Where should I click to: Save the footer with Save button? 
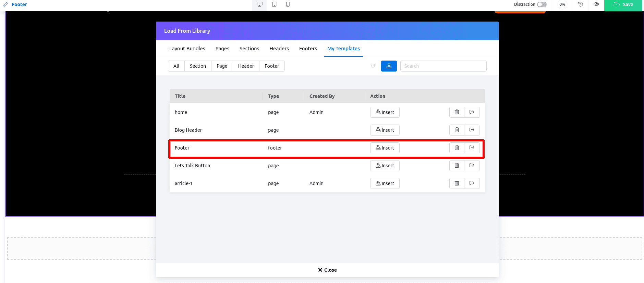click(623, 5)
